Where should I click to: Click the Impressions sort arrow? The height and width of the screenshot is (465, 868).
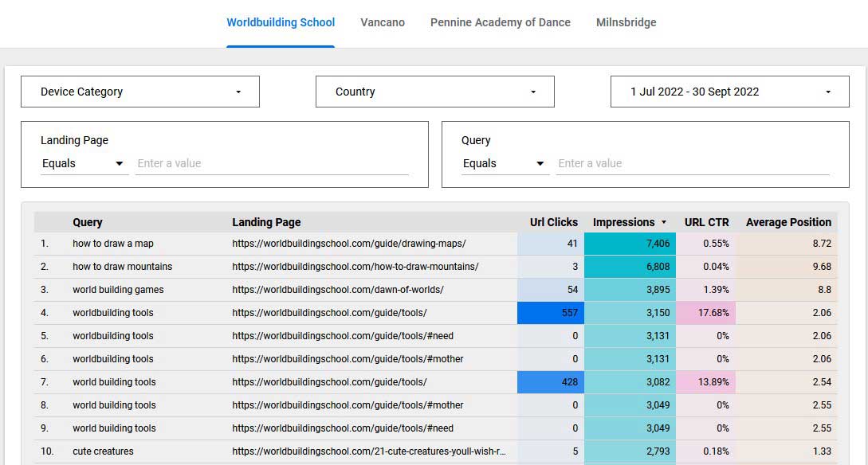(x=665, y=222)
